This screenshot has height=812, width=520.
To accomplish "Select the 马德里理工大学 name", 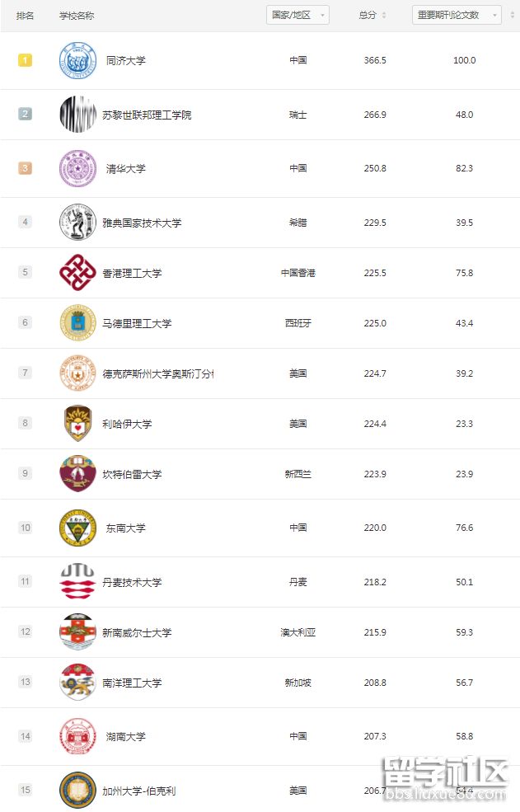I will coord(137,323).
